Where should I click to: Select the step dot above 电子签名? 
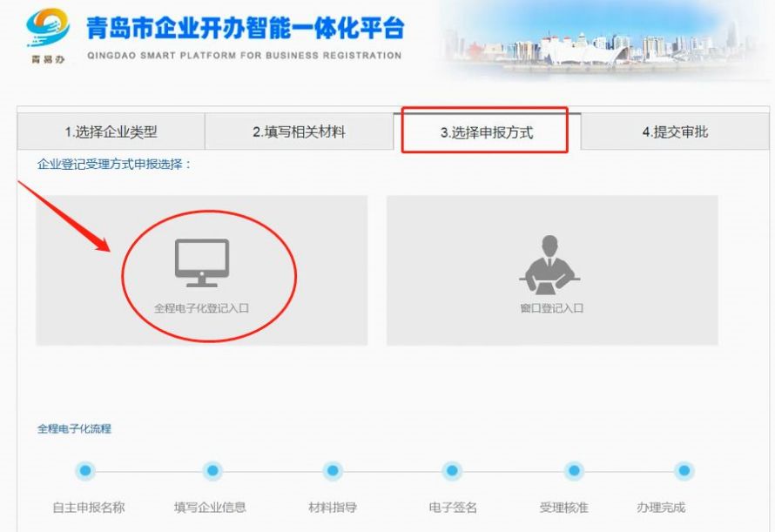[451, 471]
